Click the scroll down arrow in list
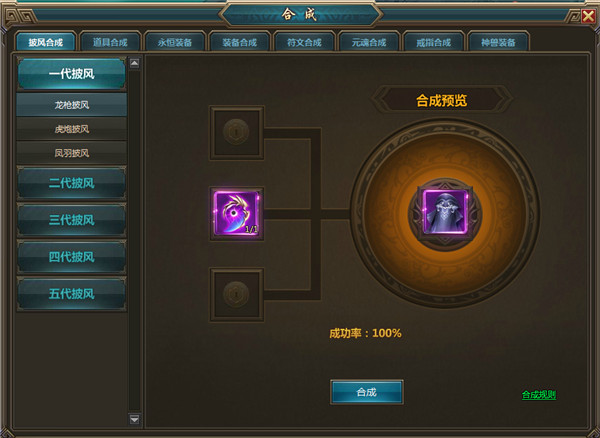The width and height of the screenshot is (600, 438). [134, 419]
